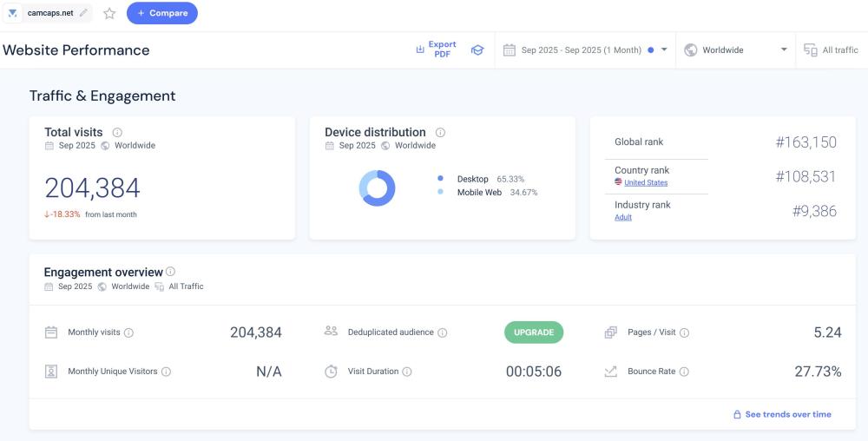Viewport: 868px width, 441px height.
Task: Click info icon next to Engagement overview
Action: 171,272
